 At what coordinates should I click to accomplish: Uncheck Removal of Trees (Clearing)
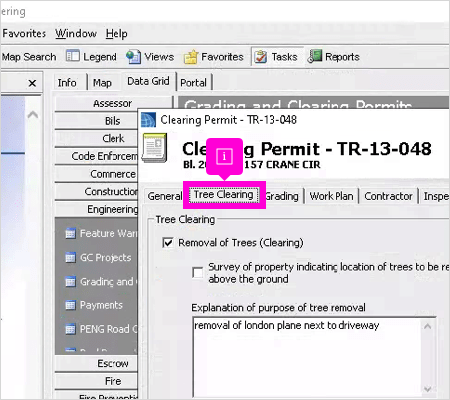168,242
